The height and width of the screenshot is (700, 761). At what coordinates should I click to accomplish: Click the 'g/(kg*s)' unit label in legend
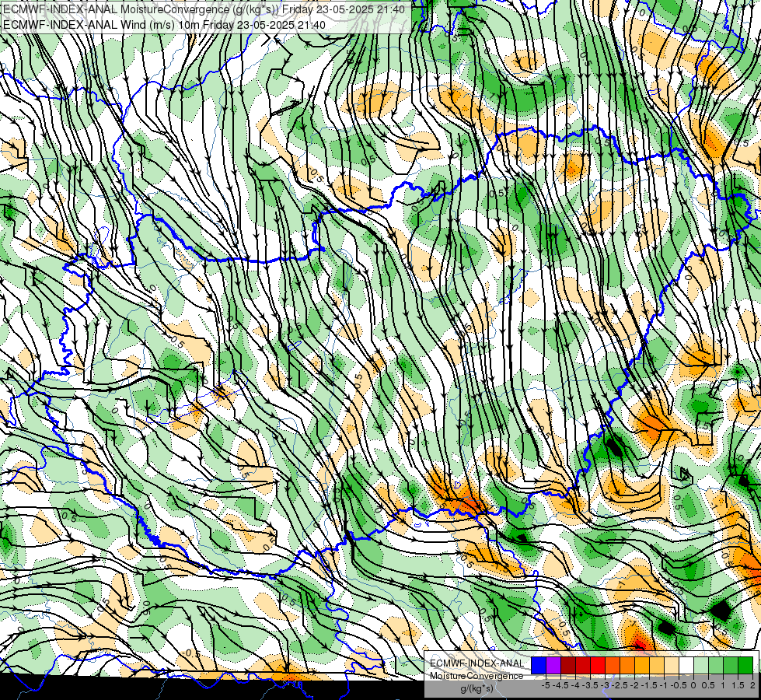click(476, 689)
